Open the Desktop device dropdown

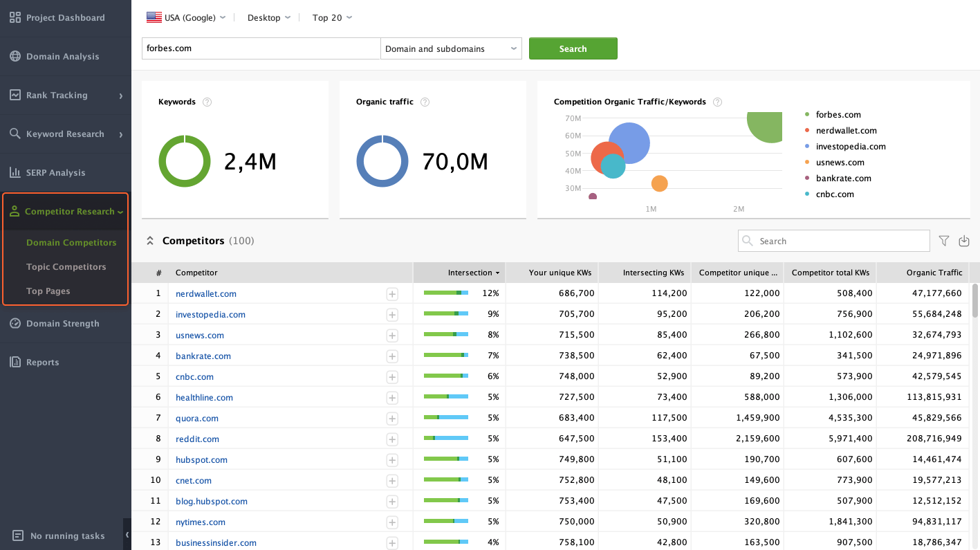click(268, 17)
